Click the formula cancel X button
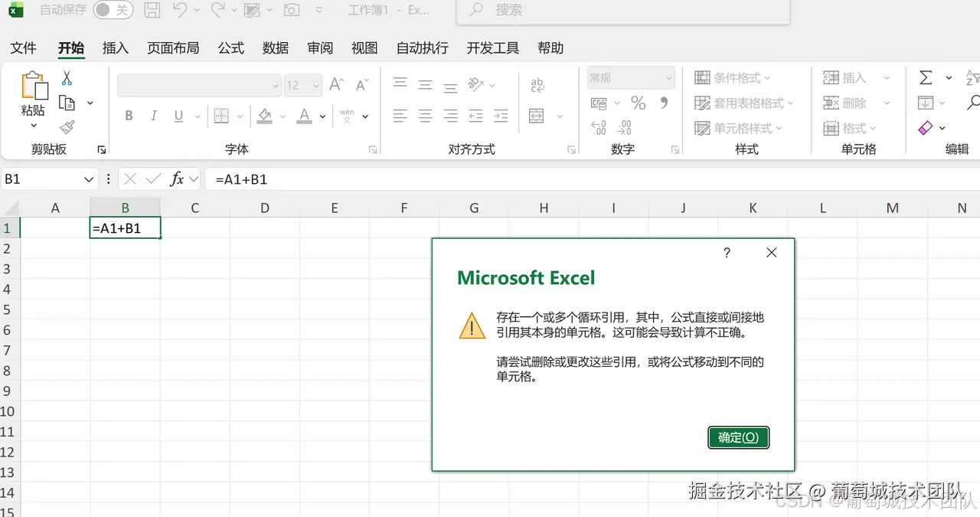980x517 pixels. 130,179
